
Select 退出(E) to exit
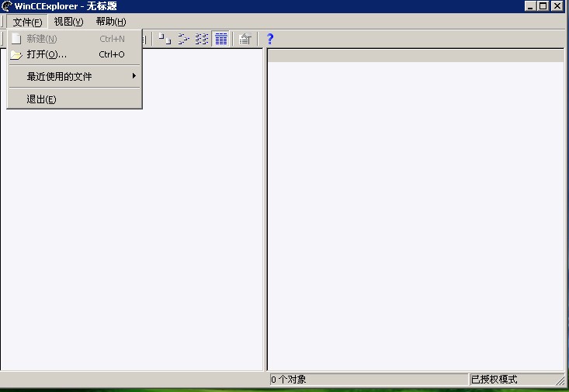pos(41,99)
